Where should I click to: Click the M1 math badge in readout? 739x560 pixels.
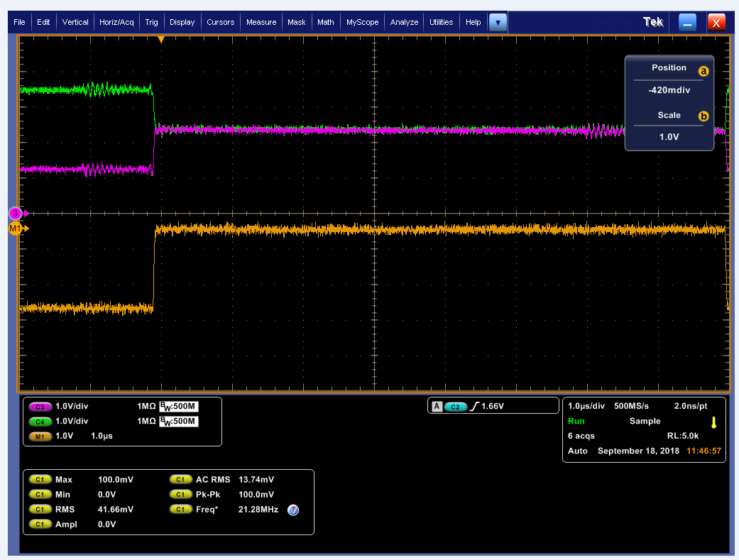click(40, 437)
